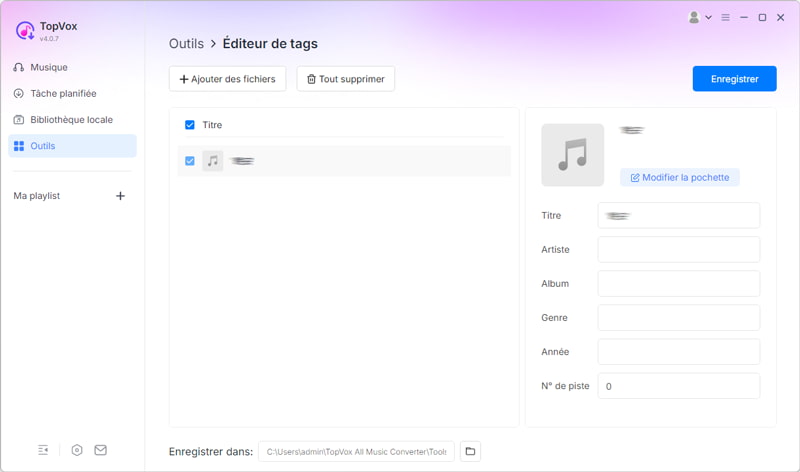800x472 pixels.
Task: Open settings via the hexagon gear icon
Action: click(77, 450)
